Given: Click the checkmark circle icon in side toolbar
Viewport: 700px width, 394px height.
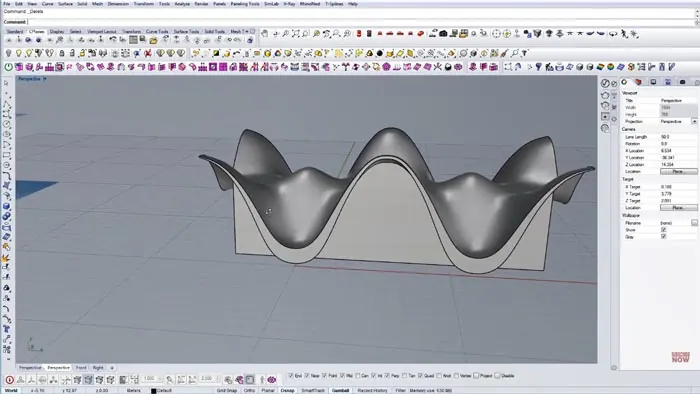Looking at the screenshot, I should pyautogui.click(x=605, y=83).
